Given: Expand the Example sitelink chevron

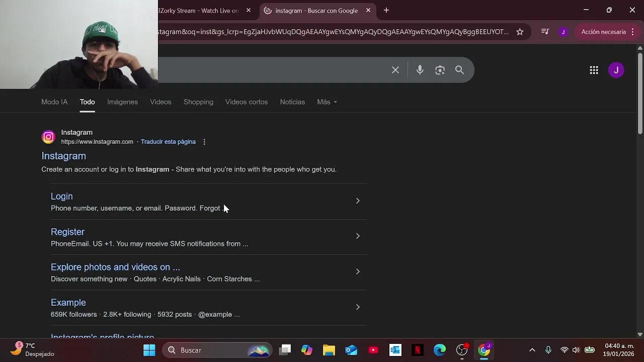Looking at the screenshot, I should click(x=358, y=307).
